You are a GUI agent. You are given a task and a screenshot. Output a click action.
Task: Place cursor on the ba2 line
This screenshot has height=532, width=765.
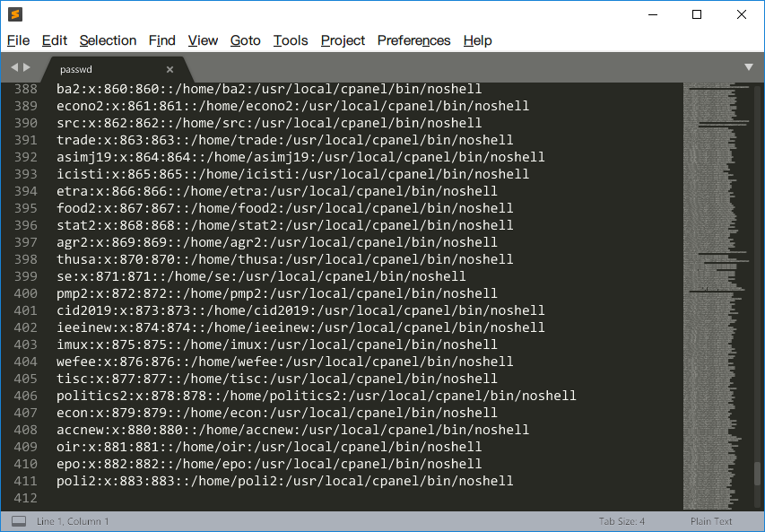click(x=269, y=89)
